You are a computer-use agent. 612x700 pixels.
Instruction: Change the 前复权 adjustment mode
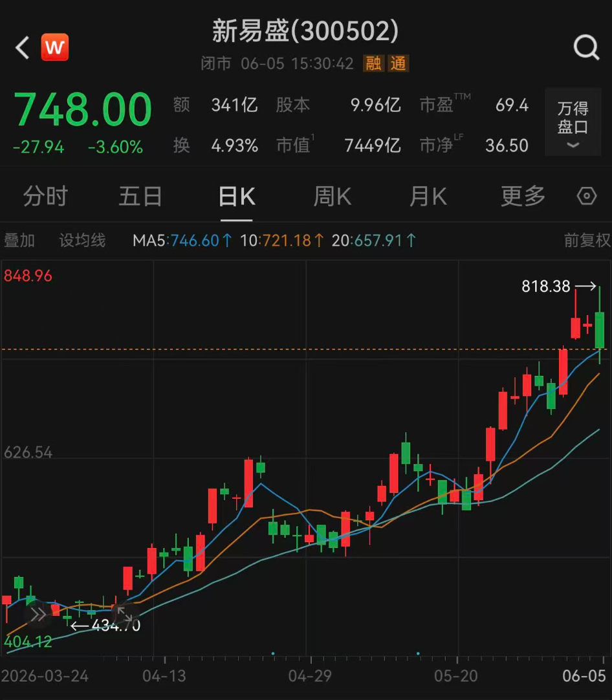click(587, 240)
